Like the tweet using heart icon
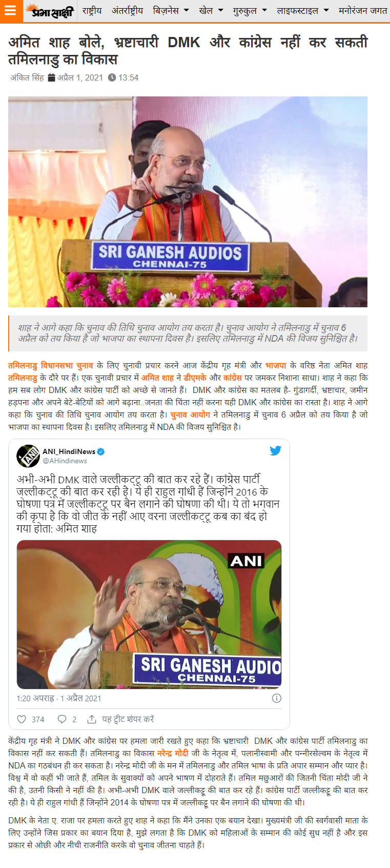Screen dimensions: 390x868 click(x=22, y=719)
